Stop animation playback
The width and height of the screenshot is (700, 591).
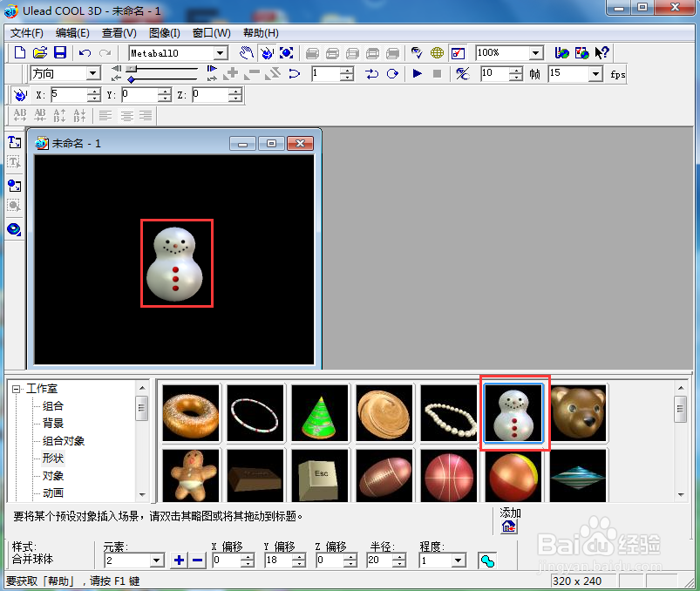[437, 73]
